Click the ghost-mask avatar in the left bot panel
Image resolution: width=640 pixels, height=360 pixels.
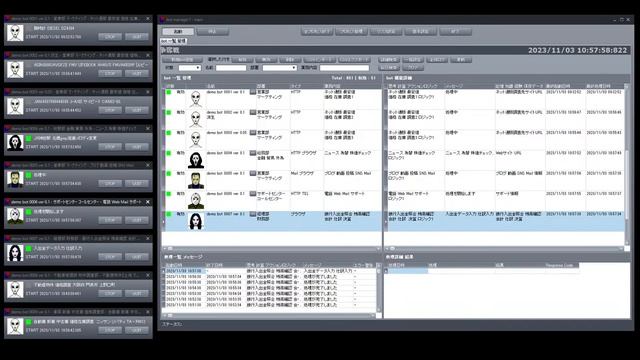click(x=15, y=143)
